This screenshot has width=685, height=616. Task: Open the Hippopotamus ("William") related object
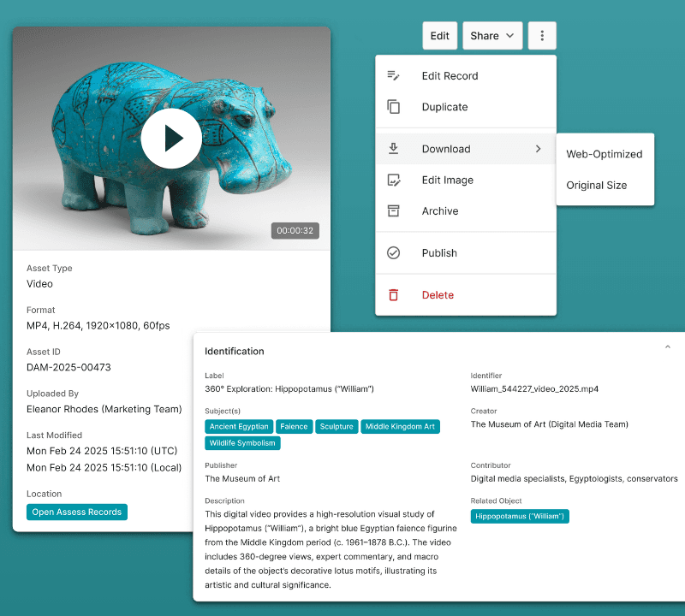pyautogui.click(x=520, y=516)
